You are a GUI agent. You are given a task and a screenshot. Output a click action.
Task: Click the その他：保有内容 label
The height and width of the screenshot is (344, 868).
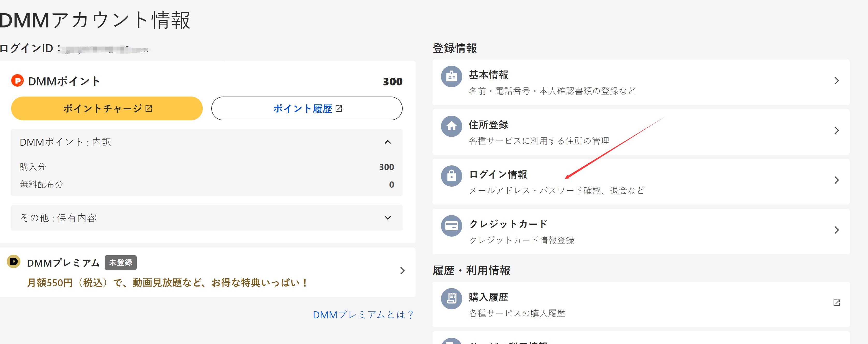pos(58,218)
